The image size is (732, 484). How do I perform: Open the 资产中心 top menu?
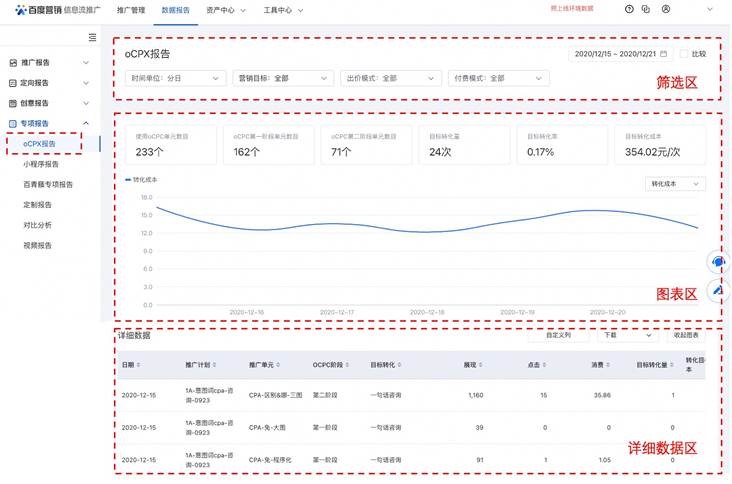pyautogui.click(x=225, y=9)
